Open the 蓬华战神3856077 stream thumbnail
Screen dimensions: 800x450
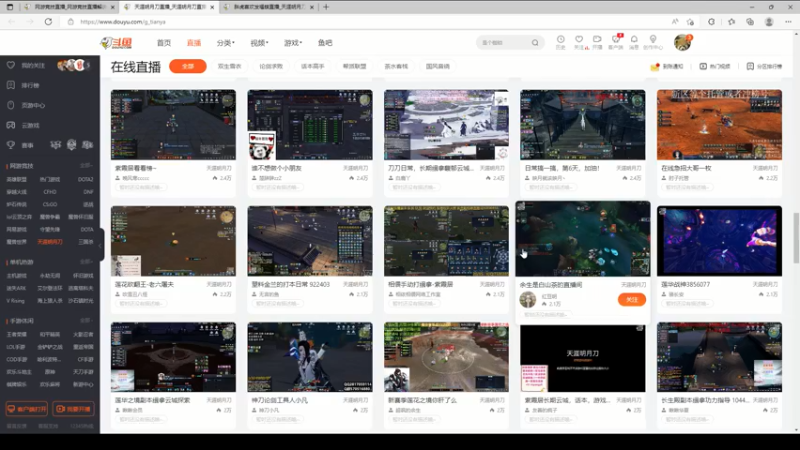coord(719,241)
